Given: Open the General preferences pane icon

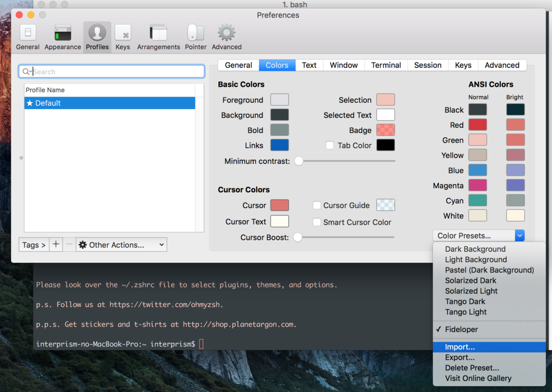Looking at the screenshot, I should pos(28,37).
